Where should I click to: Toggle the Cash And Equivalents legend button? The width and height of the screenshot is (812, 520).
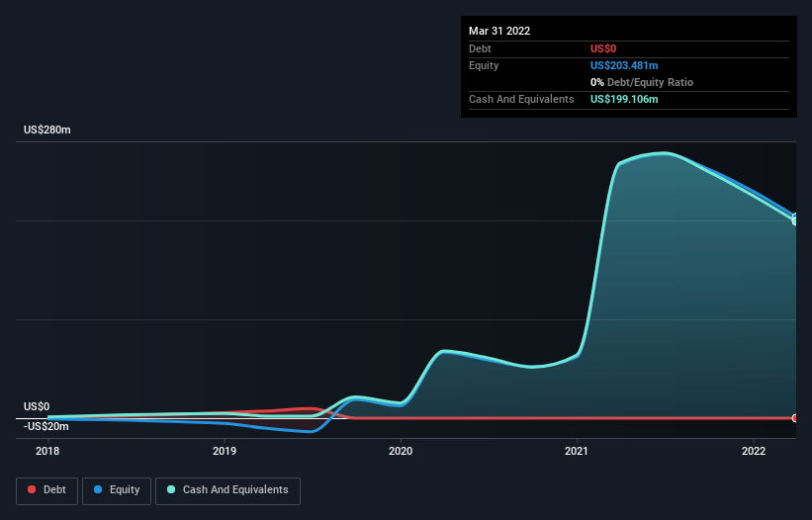tap(227, 490)
